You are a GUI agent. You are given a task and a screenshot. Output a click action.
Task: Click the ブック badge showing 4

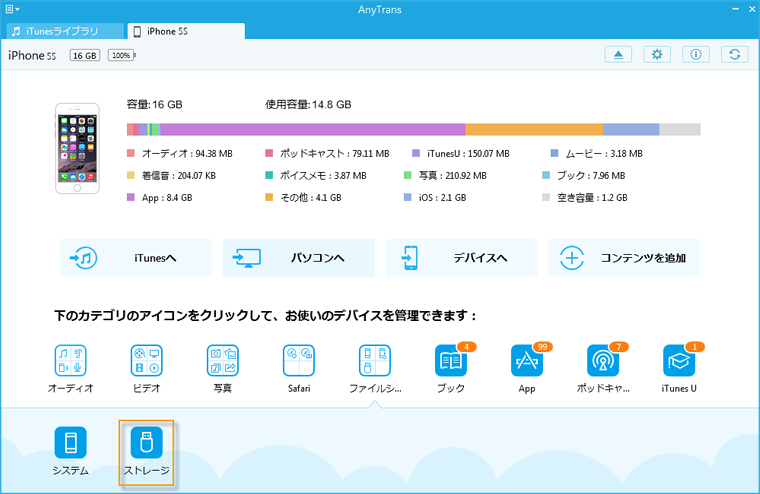pos(466,347)
